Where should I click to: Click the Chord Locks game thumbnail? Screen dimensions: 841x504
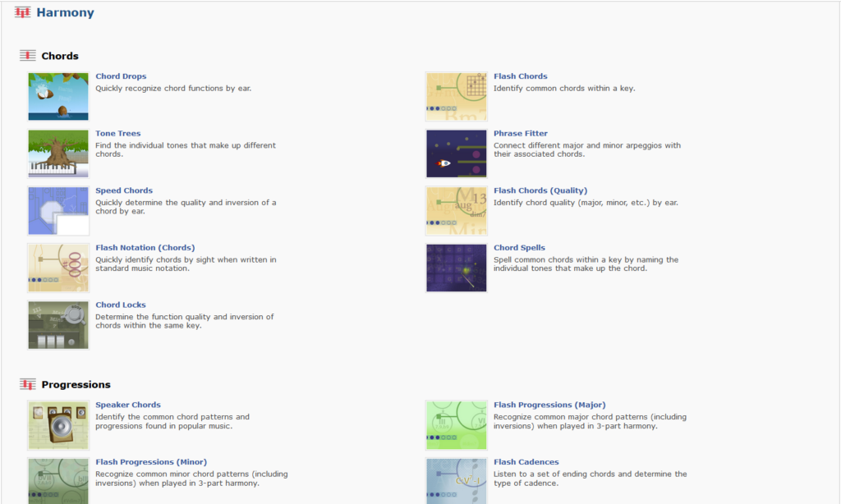[x=58, y=325]
